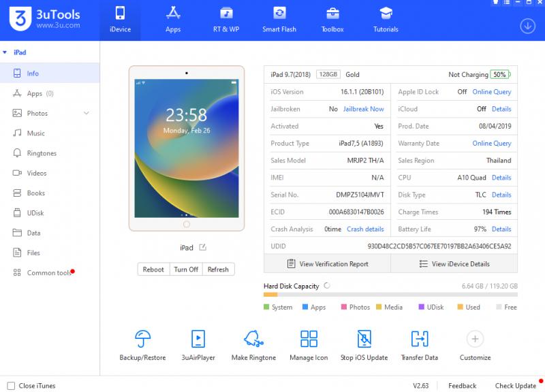View iCloud Details link

pyautogui.click(x=501, y=109)
